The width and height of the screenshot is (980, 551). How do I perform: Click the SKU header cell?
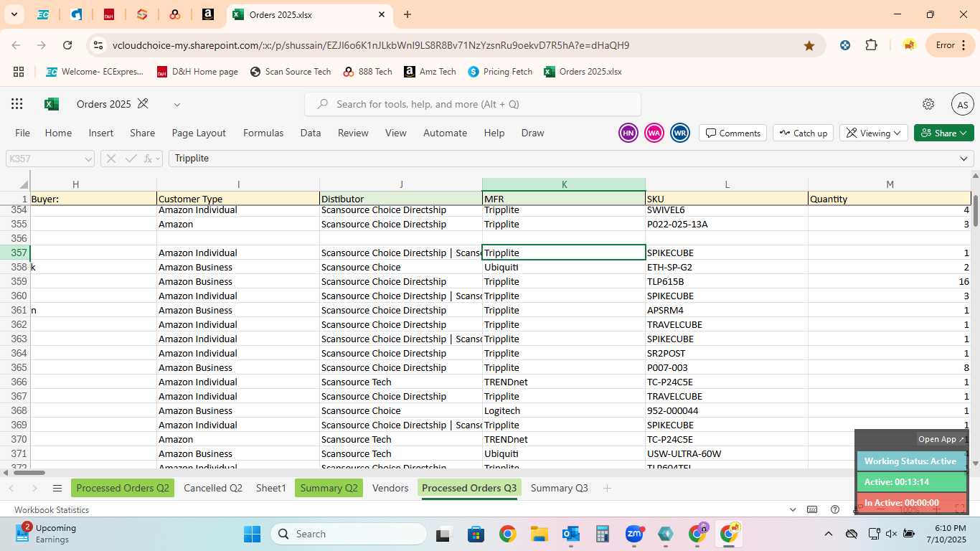point(727,199)
